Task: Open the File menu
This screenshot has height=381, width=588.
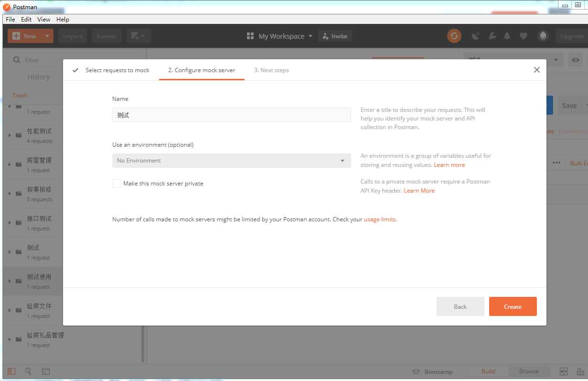Action: click(11, 20)
